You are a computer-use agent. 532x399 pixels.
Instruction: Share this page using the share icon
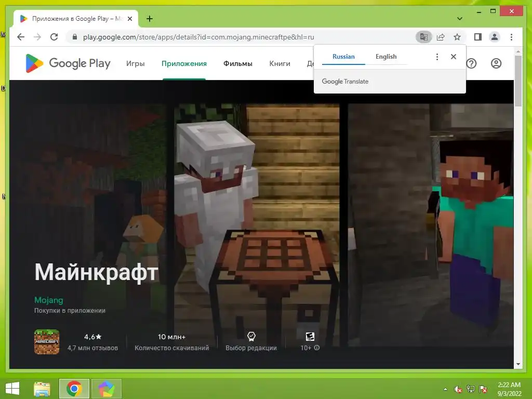tap(441, 37)
